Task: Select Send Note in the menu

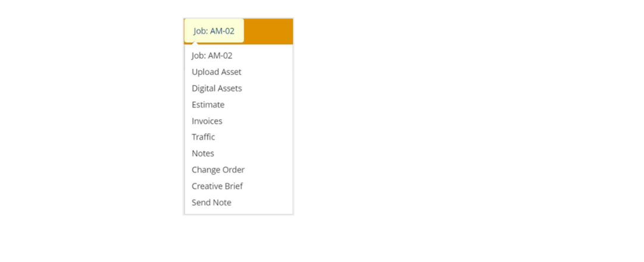Action: pos(211,203)
